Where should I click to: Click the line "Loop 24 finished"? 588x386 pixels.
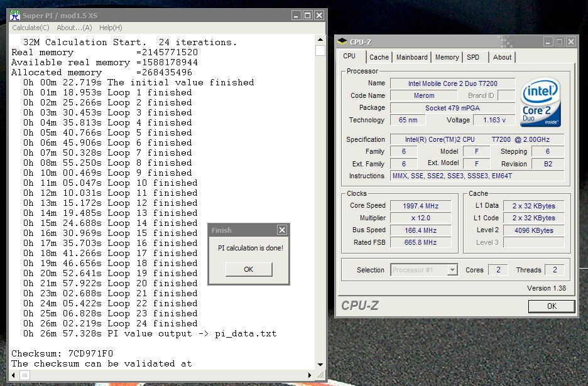111,323
